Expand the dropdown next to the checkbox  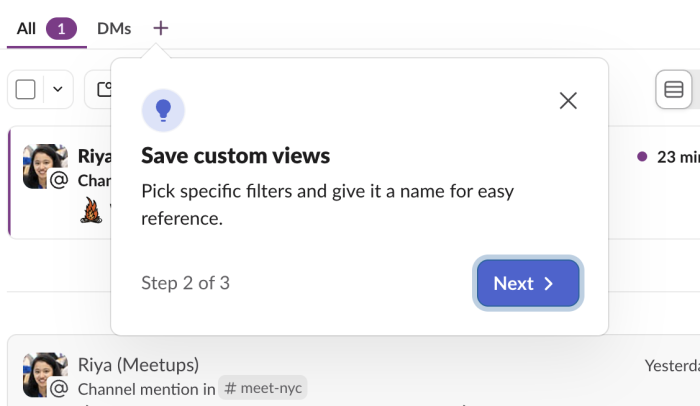point(57,90)
